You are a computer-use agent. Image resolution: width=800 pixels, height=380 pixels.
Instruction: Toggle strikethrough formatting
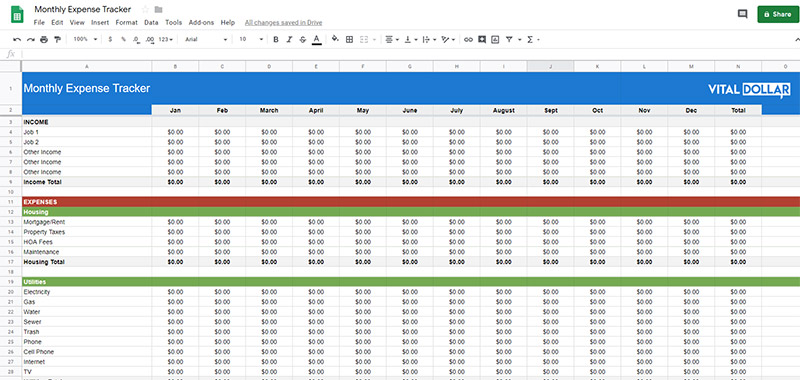coord(303,39)
